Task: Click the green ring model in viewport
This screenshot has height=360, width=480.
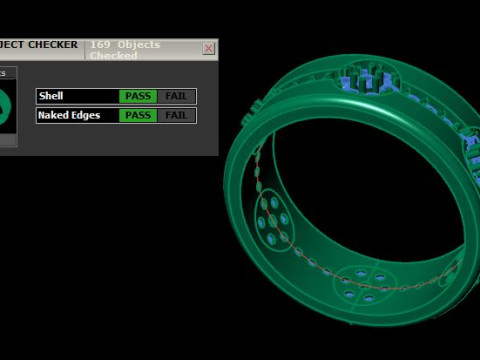Action: click(x=353, y=190)
